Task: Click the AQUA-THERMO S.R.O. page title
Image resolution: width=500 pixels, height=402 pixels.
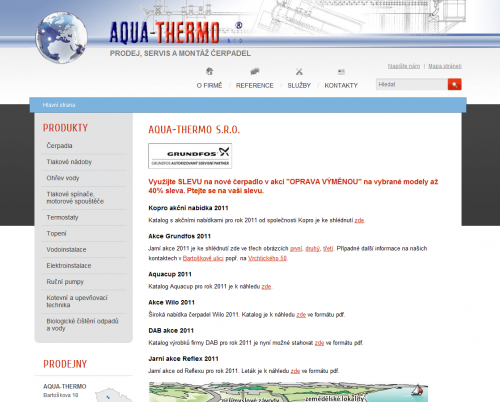Action: pyautogui.click(x=194, y=129)
